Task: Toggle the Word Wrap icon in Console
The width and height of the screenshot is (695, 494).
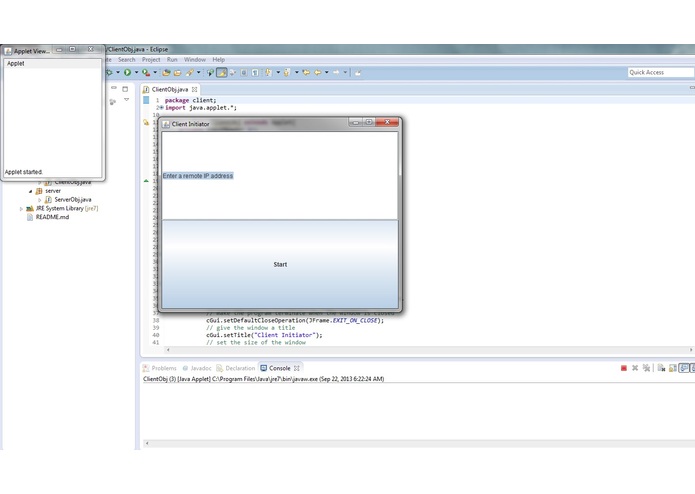Action: click(684, 368)
